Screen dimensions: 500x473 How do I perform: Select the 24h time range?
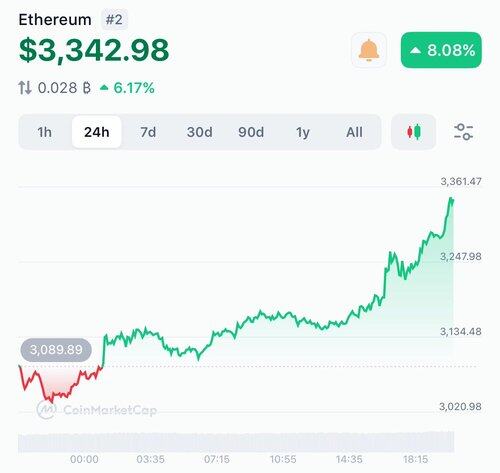click(97, 132)
